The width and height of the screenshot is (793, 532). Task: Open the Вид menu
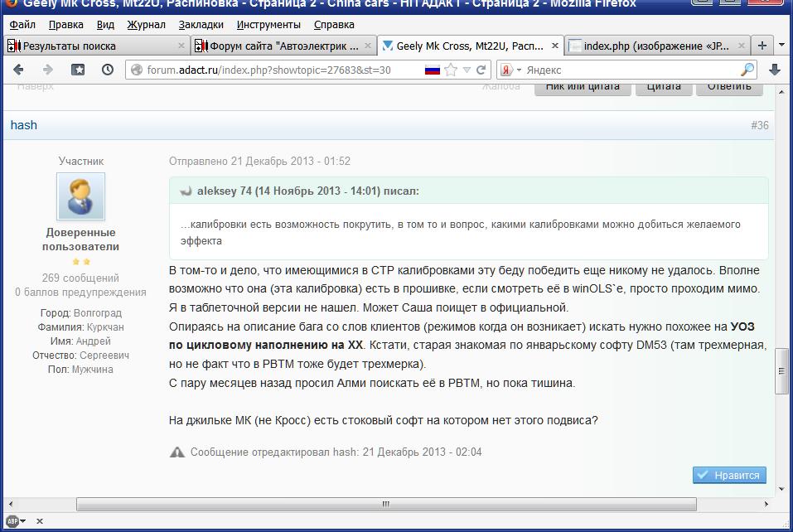[x=105, y=24]
